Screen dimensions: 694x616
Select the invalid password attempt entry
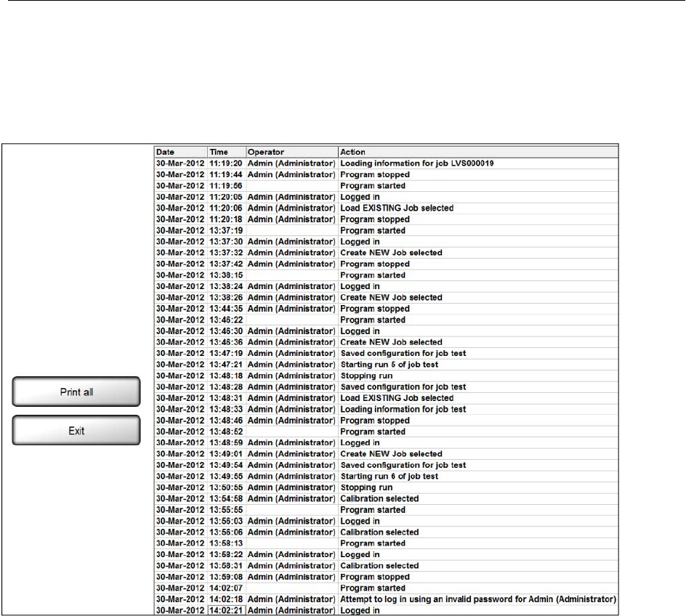pyautogui.click(x=478, y=599)
